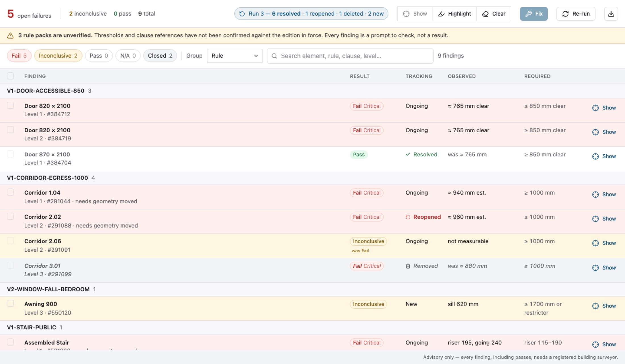This screenshot has height=364, width=625.
Task: Show Awning 900 in model
Action: pyautogui.click(x=604, y=306)
